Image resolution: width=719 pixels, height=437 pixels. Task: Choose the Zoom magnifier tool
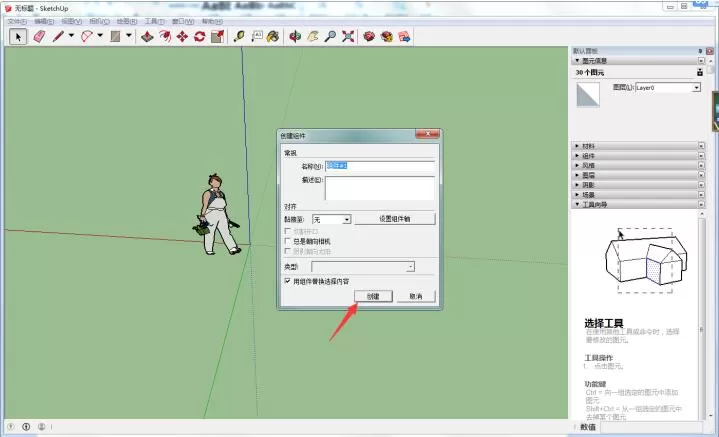pyautogui.click(x=330, y=37)
